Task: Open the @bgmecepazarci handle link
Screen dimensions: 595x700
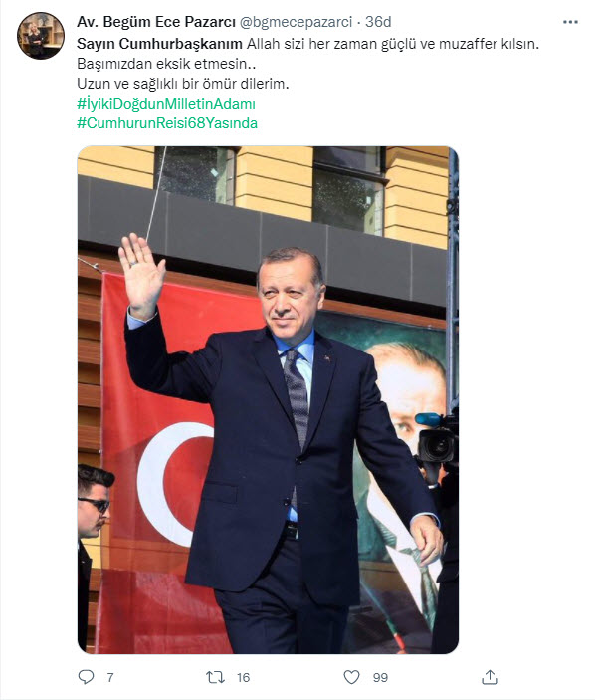Action: 297,22
